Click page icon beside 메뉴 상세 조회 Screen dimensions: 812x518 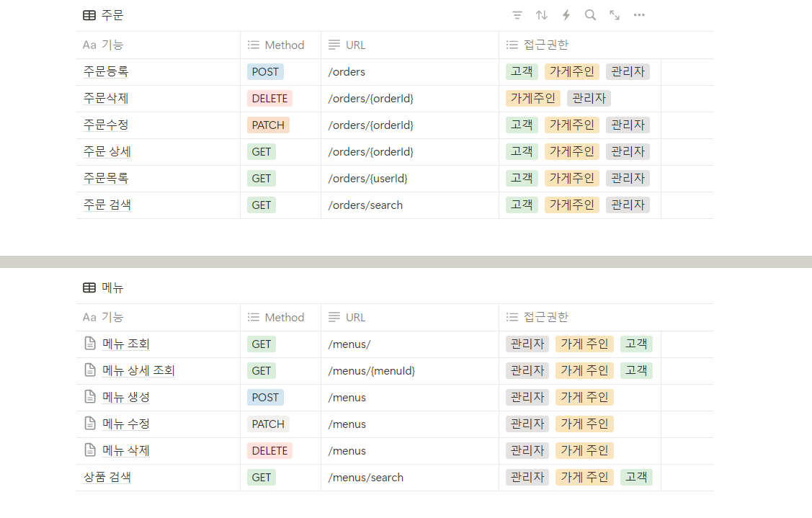coord(90,370)
